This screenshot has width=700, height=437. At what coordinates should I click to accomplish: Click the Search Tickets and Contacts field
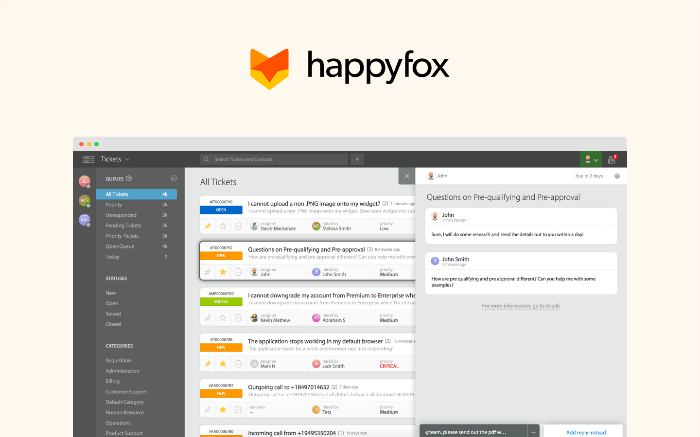275,159
